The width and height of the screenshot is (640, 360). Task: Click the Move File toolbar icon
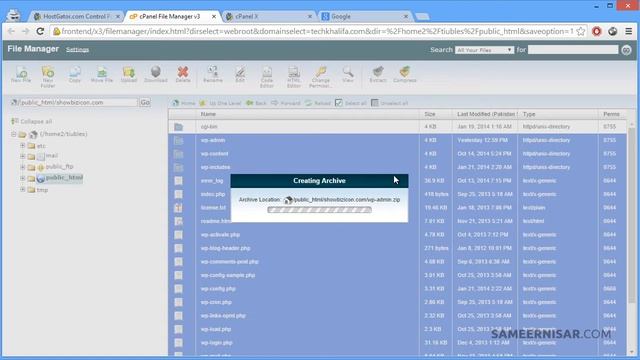click(102, 75)
